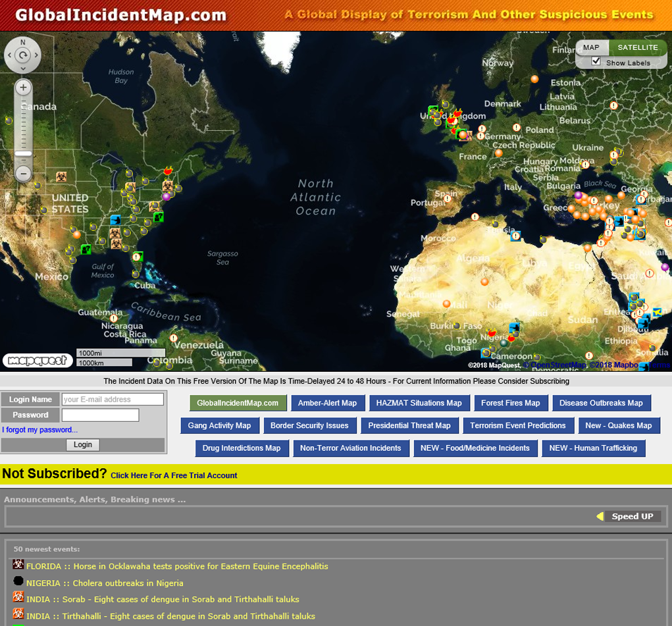Image resolution: width=672 pixels, height=626 pixels.
Task: Click the orange dot marker left of the Estonia label
Action: [x=534, y=79]
